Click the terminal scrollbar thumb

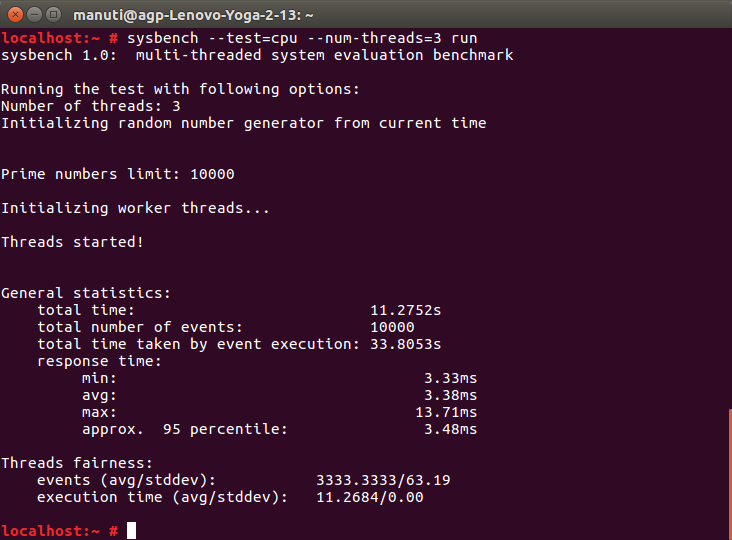point(728,470)
